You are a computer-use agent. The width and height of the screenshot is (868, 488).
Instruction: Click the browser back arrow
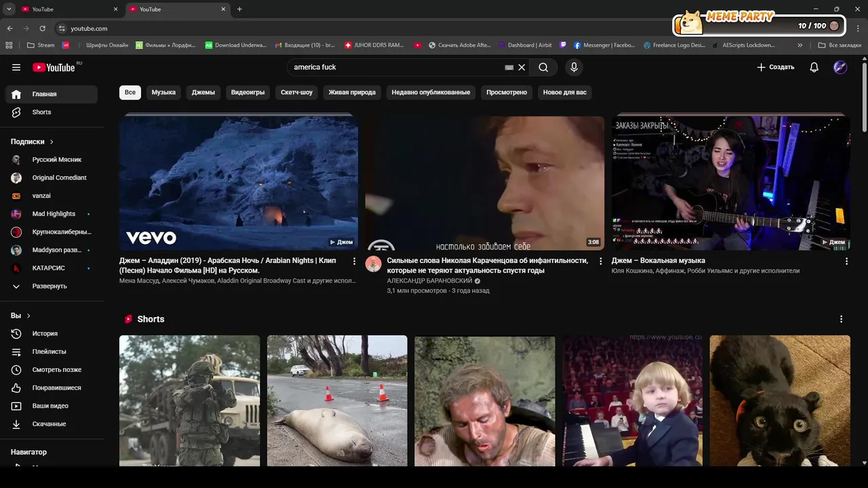pyautogui.click(x=9, y=28)
